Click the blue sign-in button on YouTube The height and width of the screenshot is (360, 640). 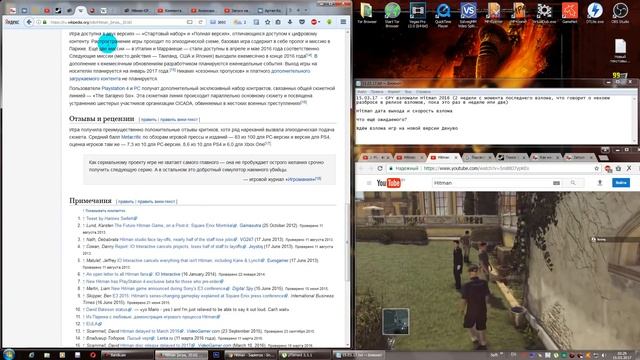(x=621, y=183)
